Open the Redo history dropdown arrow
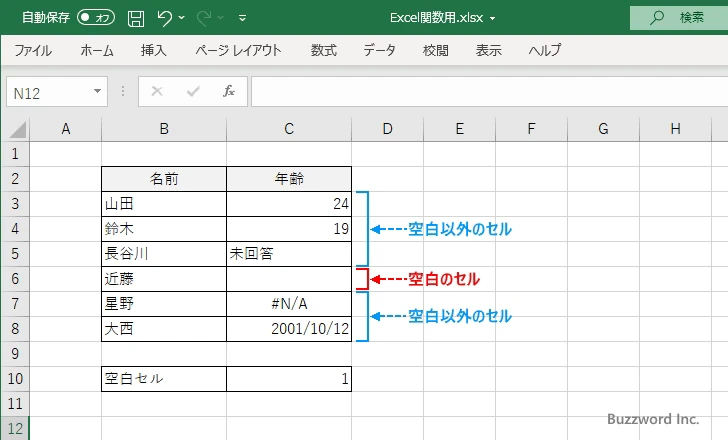This screenshot has width=728, height=440. (x=221, y=18)
